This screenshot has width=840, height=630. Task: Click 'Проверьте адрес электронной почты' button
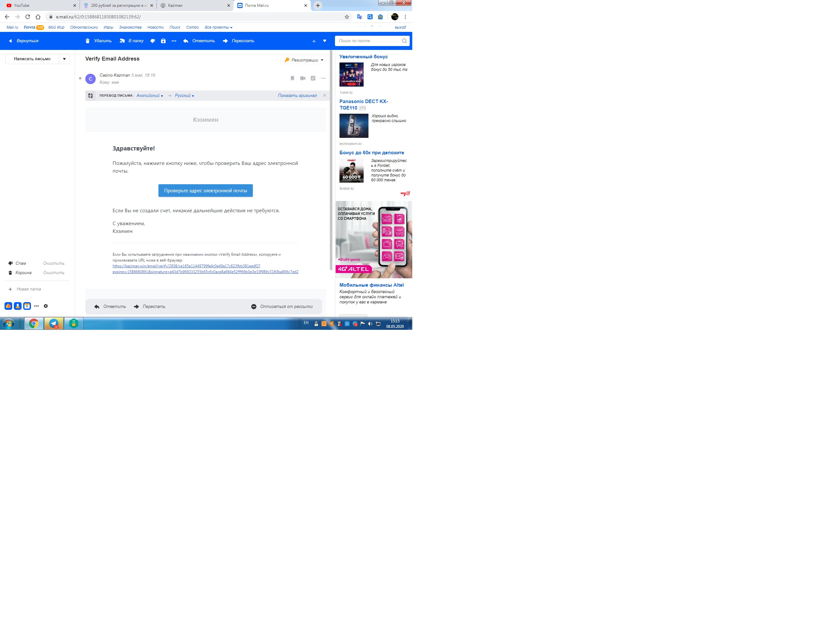[x=206, y=191]
